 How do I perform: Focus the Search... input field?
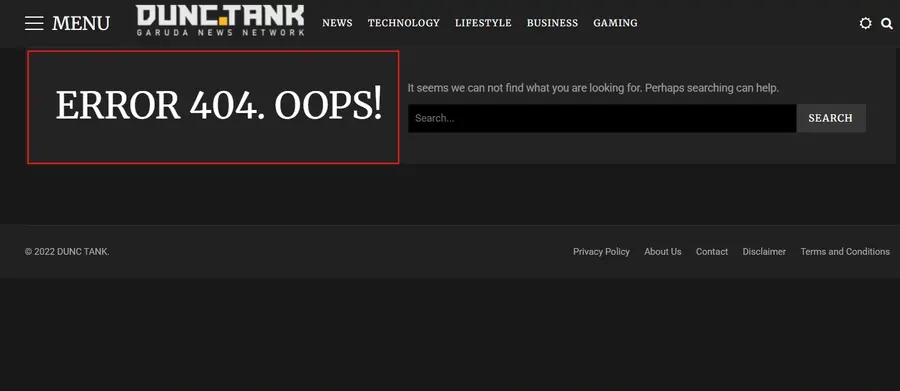(602, 118)
